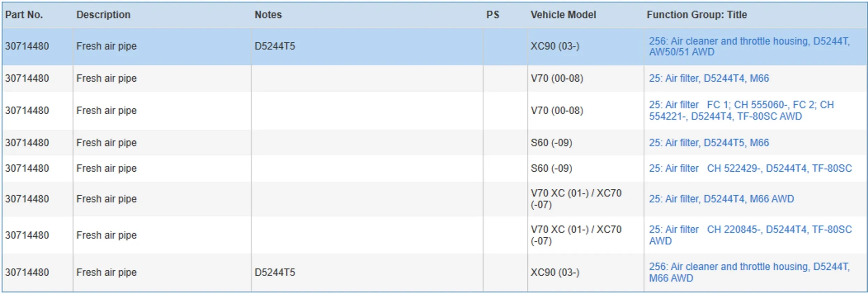Select the XC90 (03-) cell in the highlighted row
This screenshot has width=868, height=294.
554,46
